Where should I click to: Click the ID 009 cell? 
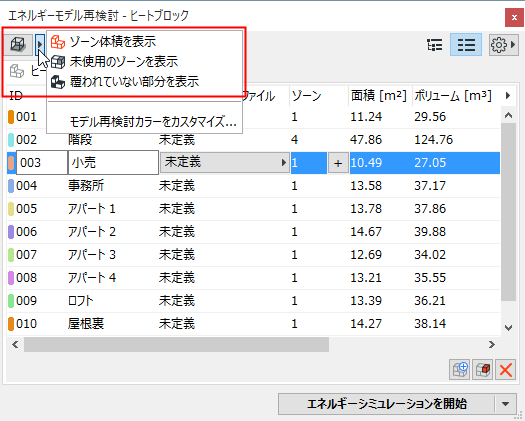tap(26, 301)
